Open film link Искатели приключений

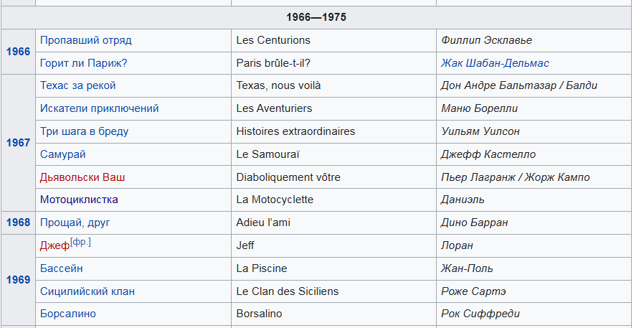click(99, 108)
